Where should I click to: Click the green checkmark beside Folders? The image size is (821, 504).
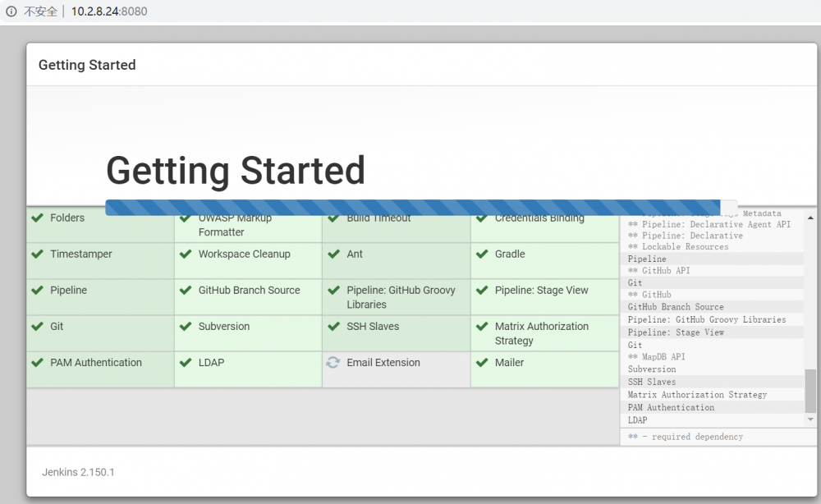point(37,218)
